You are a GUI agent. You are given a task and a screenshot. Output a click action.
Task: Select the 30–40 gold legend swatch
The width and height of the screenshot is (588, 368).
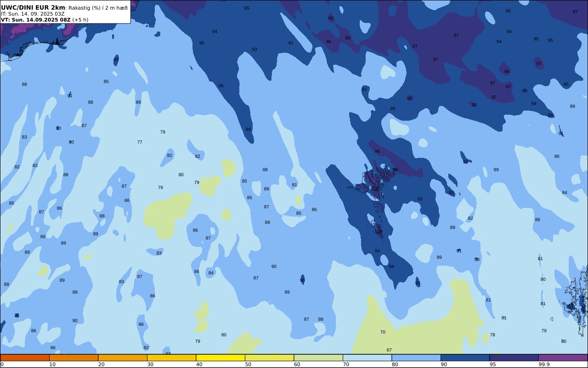[x=171, y=357]
